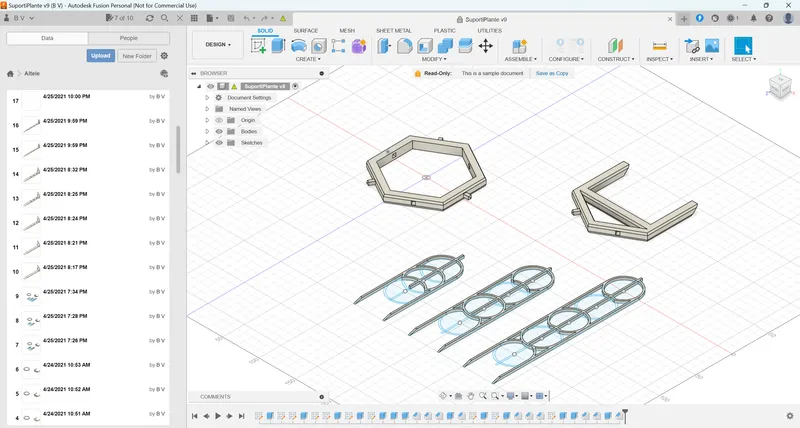Toggle visibility of the Origin folder
Viewport: 800px width, 428px height.
click(219, 120)
